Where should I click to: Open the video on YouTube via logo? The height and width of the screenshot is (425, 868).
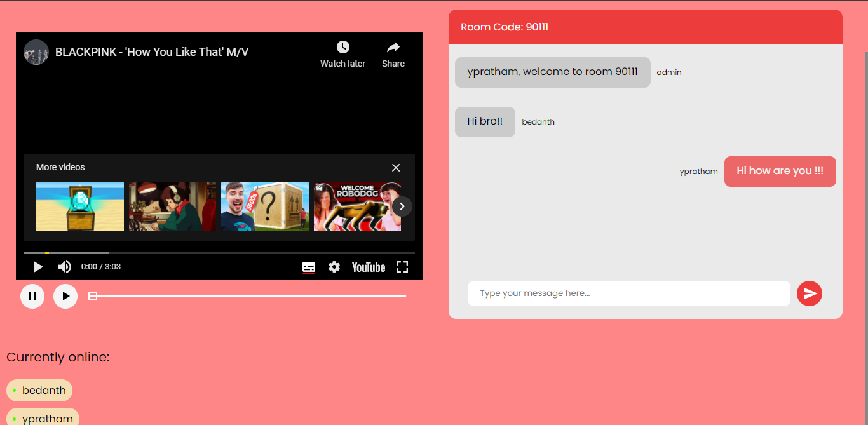(x=369, y=267)
